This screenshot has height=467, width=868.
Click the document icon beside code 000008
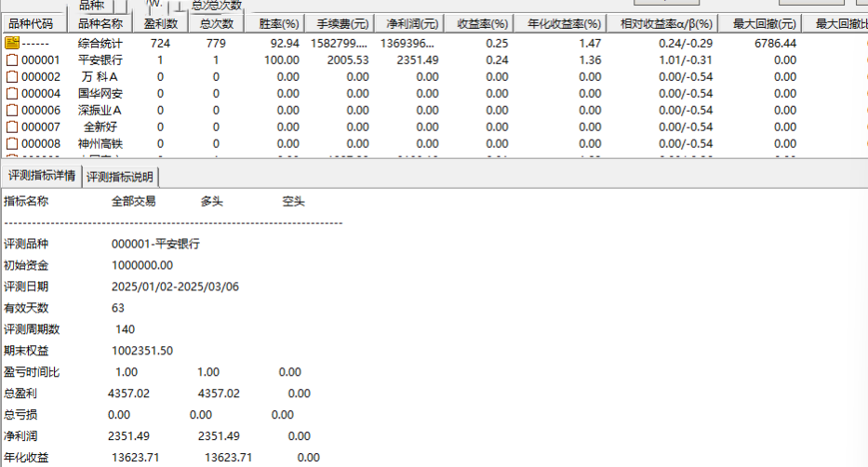click(x=12, y=144)
